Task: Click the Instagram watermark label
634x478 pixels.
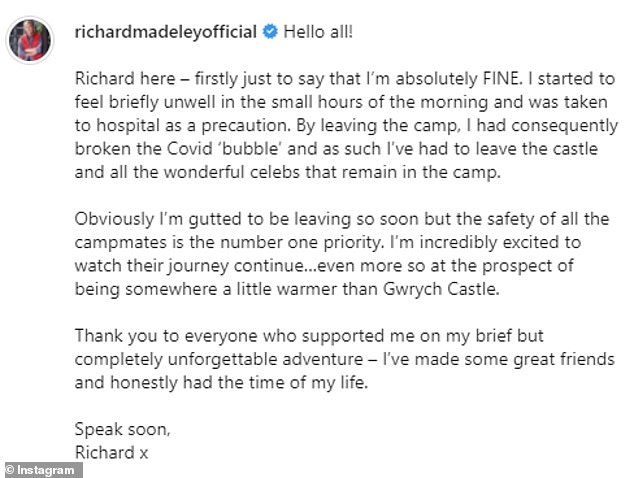Action: pos(46,468)
